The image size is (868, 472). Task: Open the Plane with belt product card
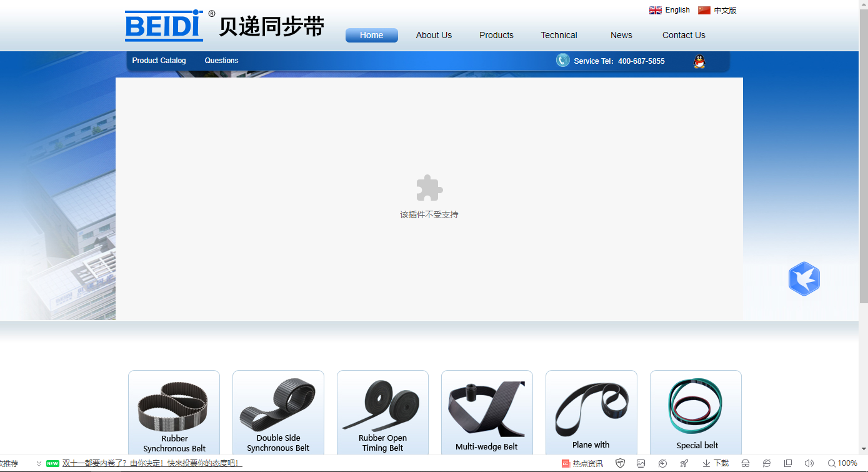click(x=591, y=413)
